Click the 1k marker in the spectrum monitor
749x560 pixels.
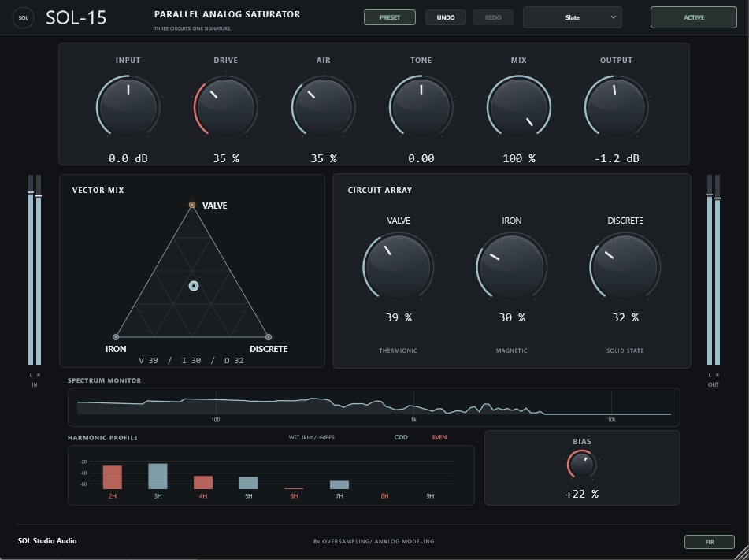pyautogui.click(x=413, y=420)
